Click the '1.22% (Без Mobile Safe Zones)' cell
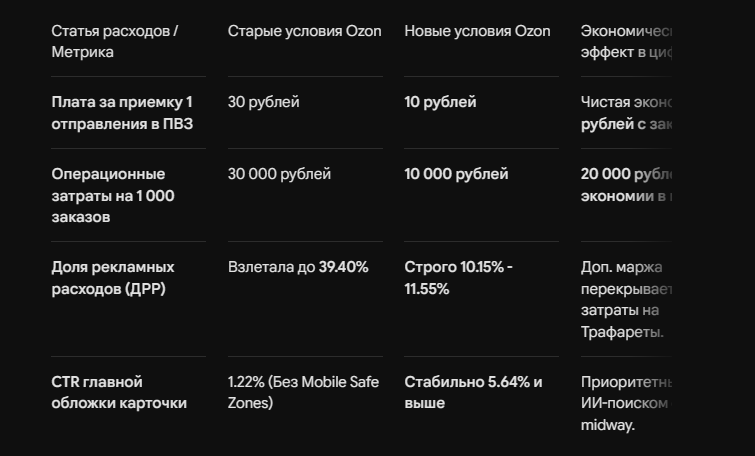 point(303,392)
